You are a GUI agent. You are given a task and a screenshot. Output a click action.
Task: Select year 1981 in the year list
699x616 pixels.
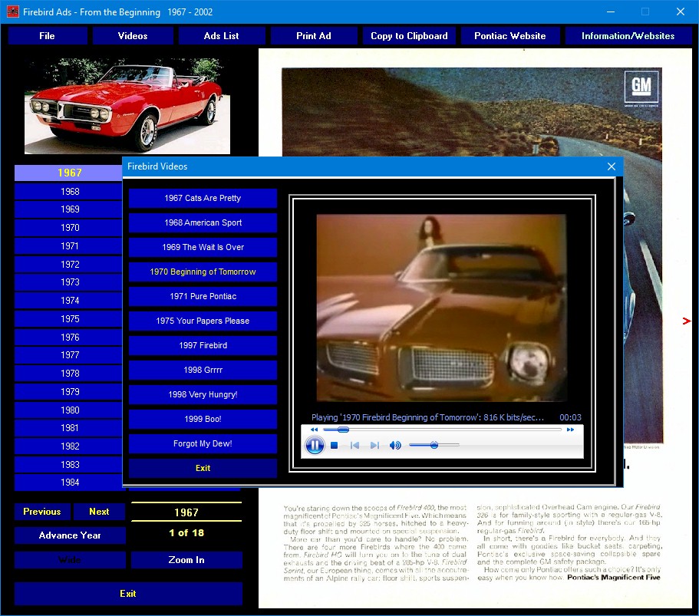pos(68,427)
